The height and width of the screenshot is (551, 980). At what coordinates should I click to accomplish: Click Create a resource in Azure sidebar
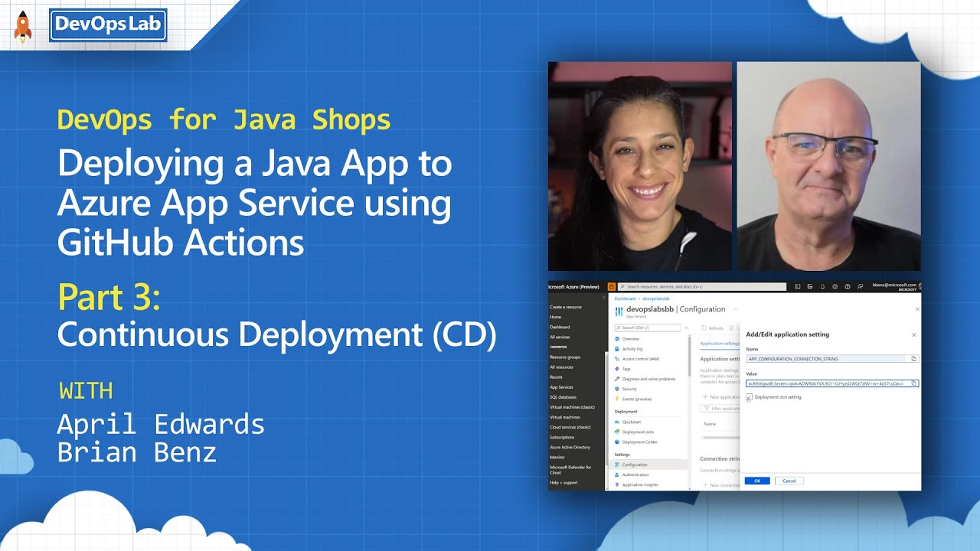coord(566,307)
